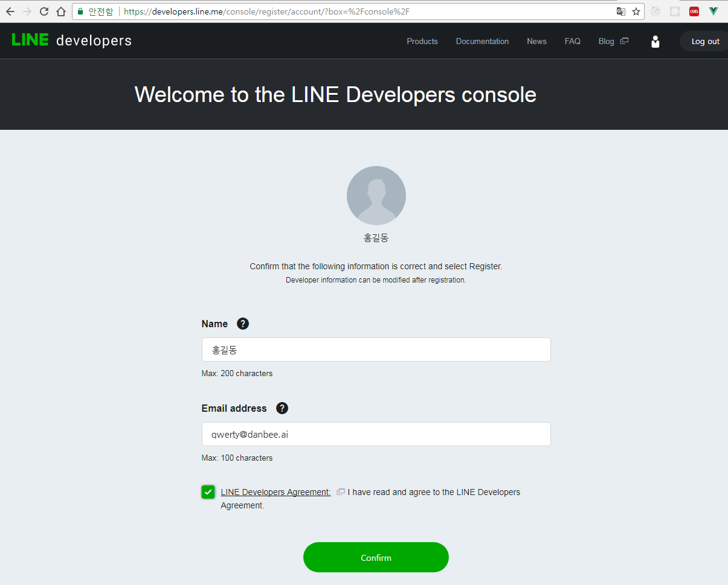Open the Blog link
728x585 pixels.
(x=606, y=41)
